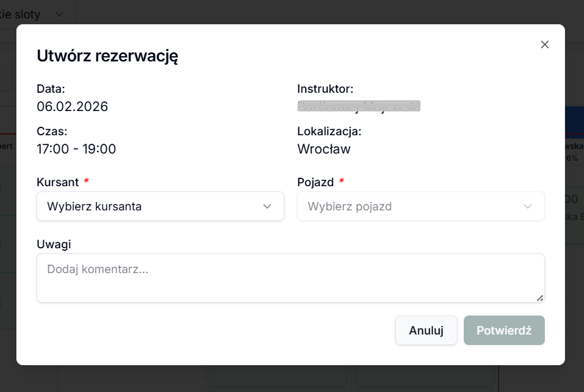The image size is (584, 392).
Task: Click the Wrocław location text
Action: (x=324, y=149)
